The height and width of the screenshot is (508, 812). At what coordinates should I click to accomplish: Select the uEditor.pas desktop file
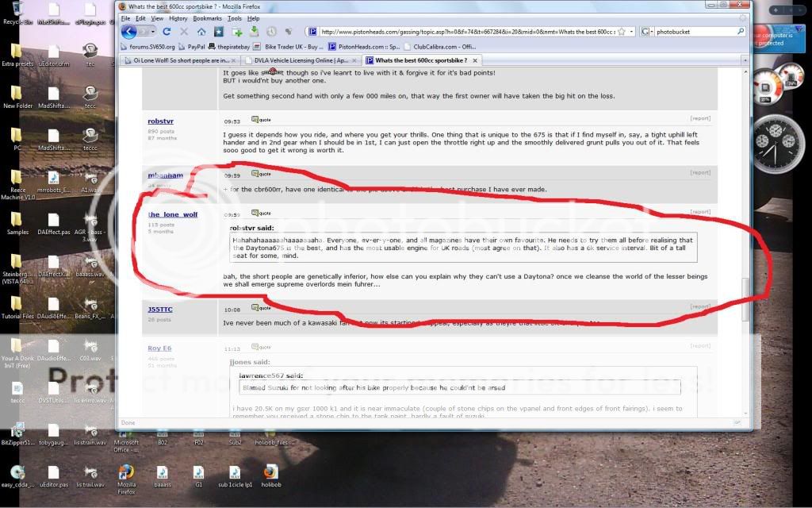53,476
